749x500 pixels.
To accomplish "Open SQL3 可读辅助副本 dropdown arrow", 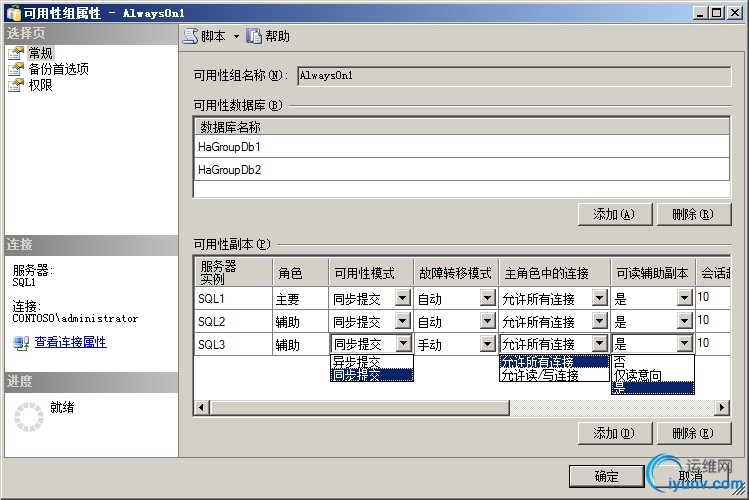I will coord(685,343).
